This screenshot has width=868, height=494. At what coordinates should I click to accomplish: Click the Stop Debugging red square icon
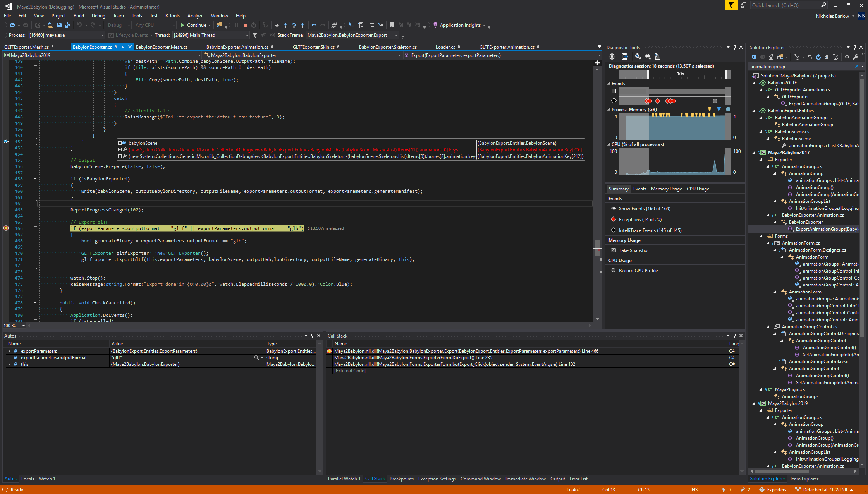click(245, 25)
